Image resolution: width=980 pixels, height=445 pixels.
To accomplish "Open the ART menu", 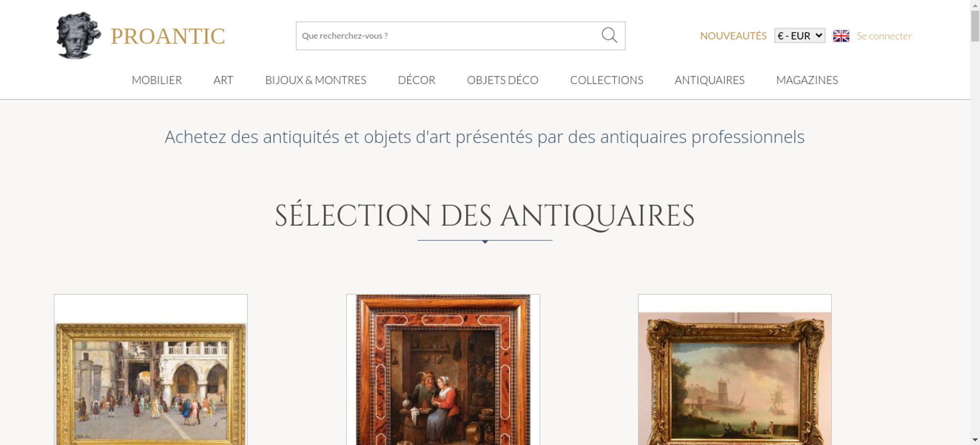I will coord(223,80).
